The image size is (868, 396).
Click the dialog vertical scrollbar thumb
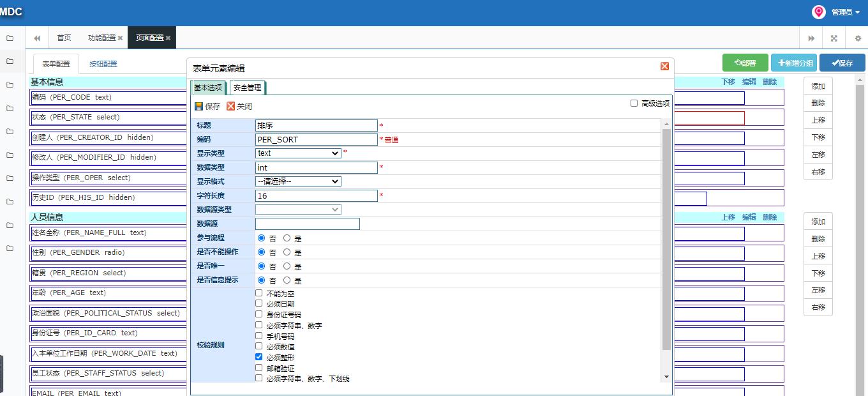(667, 240)
